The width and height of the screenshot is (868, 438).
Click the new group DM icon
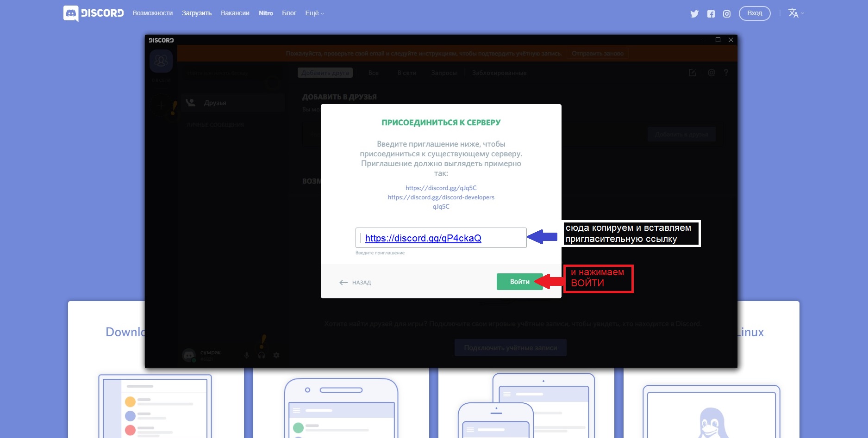(693, 73)
